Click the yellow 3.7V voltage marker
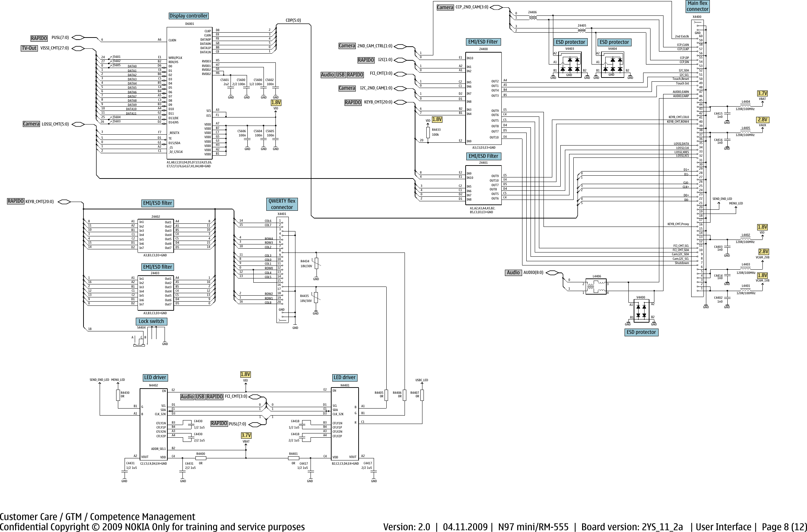Screen dimensions: 807x532 [762, 93]
